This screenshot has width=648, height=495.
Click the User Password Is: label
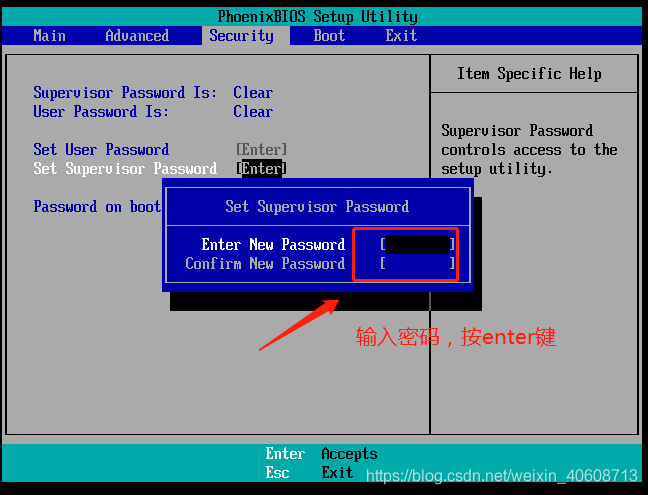point(101,112)
